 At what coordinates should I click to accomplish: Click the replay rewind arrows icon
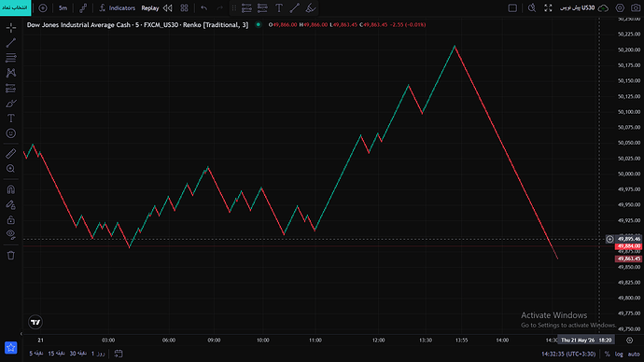pyautogui.click(x=168, y=8)
